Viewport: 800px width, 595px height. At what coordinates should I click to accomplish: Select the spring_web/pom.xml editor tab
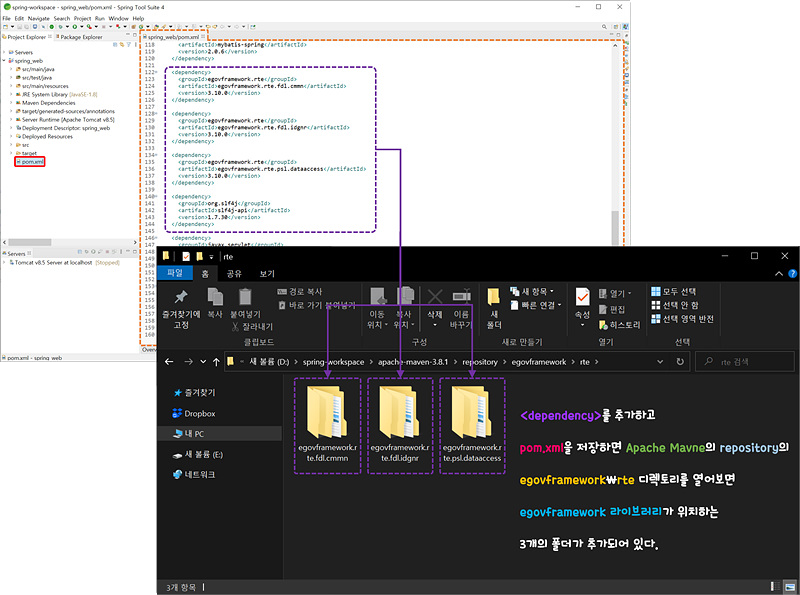tap(173, 37)
